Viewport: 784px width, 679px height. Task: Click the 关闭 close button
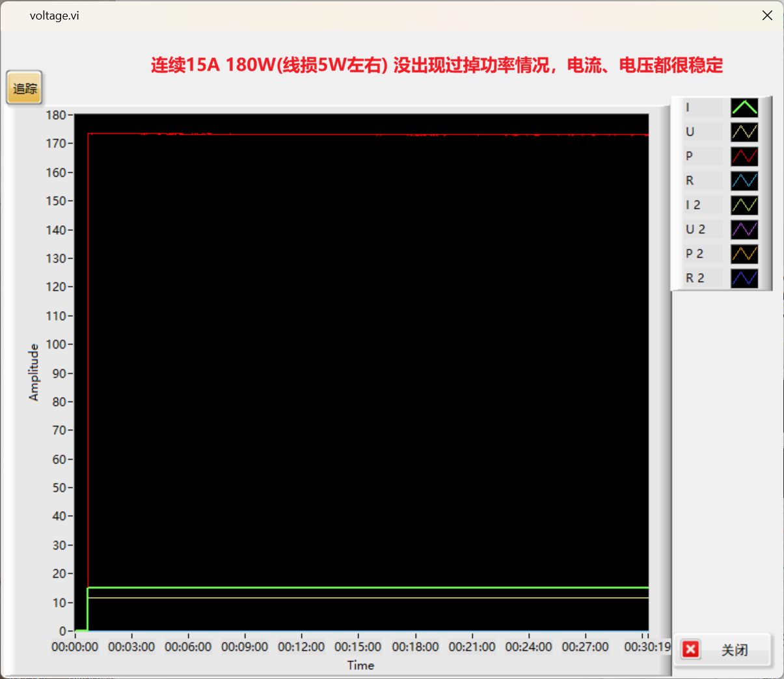[x=722, y=649]
